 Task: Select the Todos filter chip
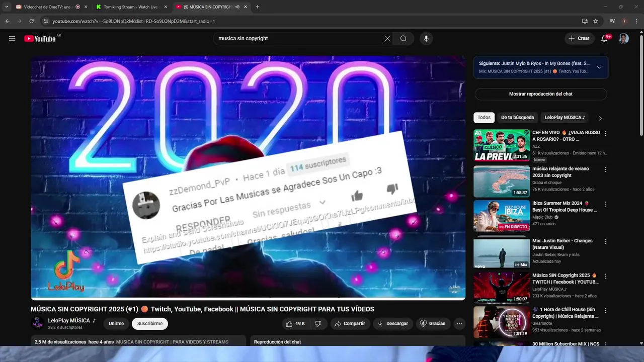point(484,118)
